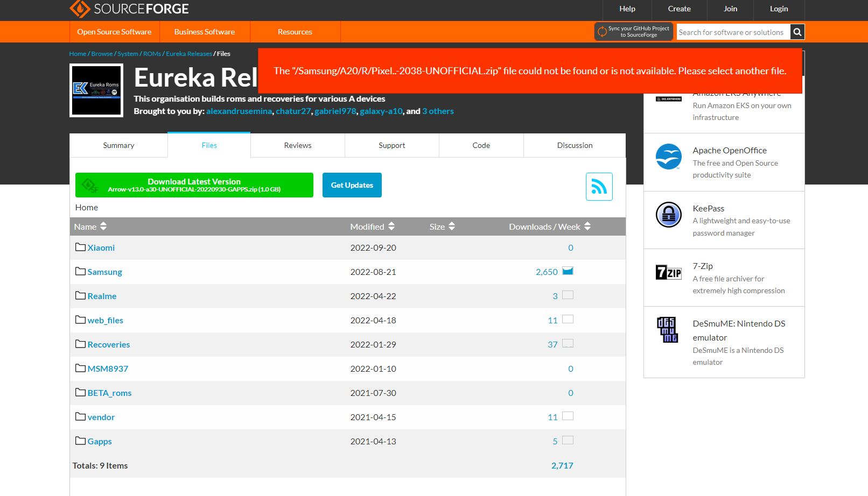Click the Recoveries weekly downloads chart icon

(568, 343)
